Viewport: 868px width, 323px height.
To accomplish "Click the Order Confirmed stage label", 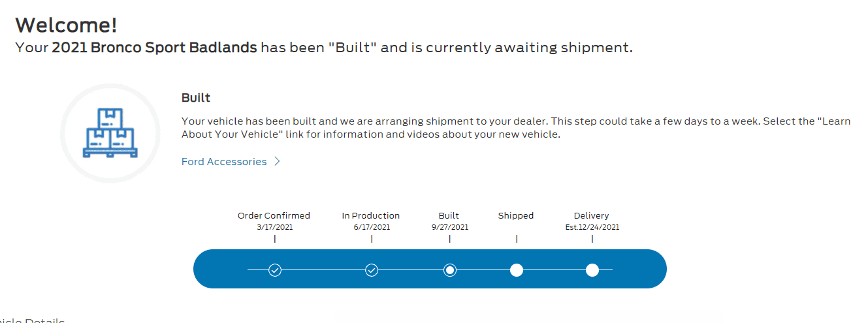I will click(274, 215).
